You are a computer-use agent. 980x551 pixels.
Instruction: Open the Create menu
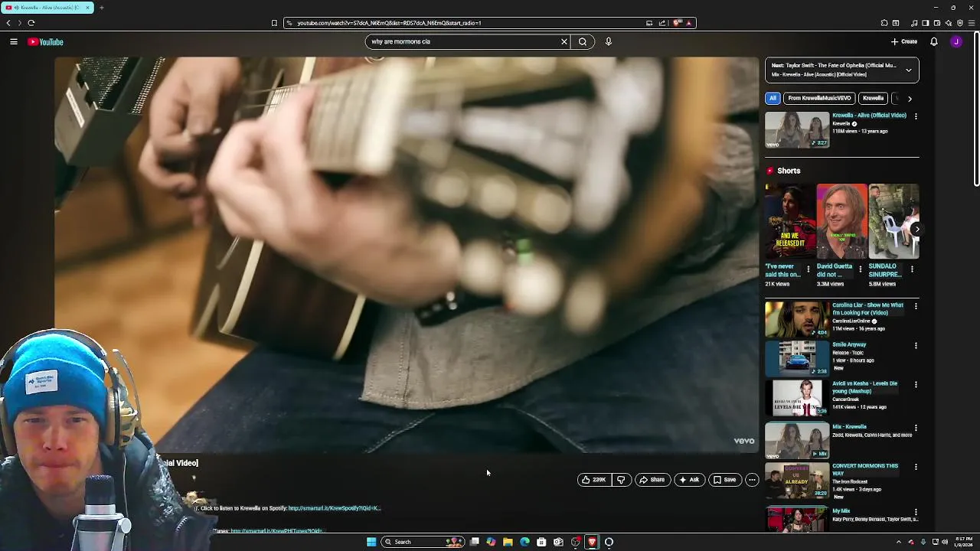[904, 42]
